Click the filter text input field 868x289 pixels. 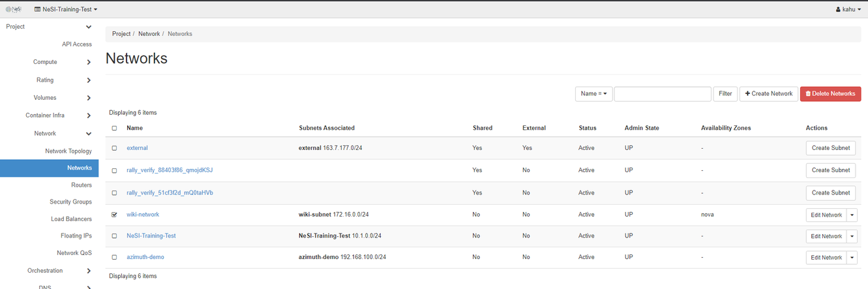coord(662,94)
